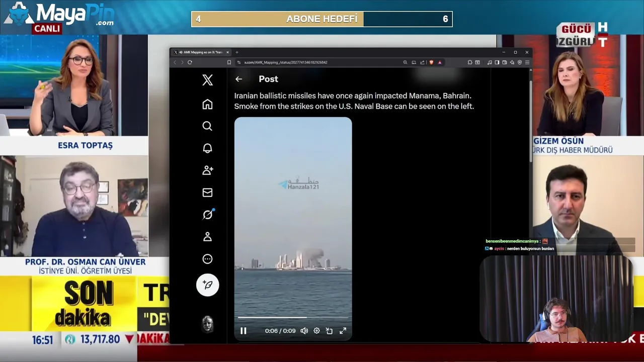The height and width of the screenshot is (362, 644).
Task: Seek on the video progress bar
Action: click(293, 317)
